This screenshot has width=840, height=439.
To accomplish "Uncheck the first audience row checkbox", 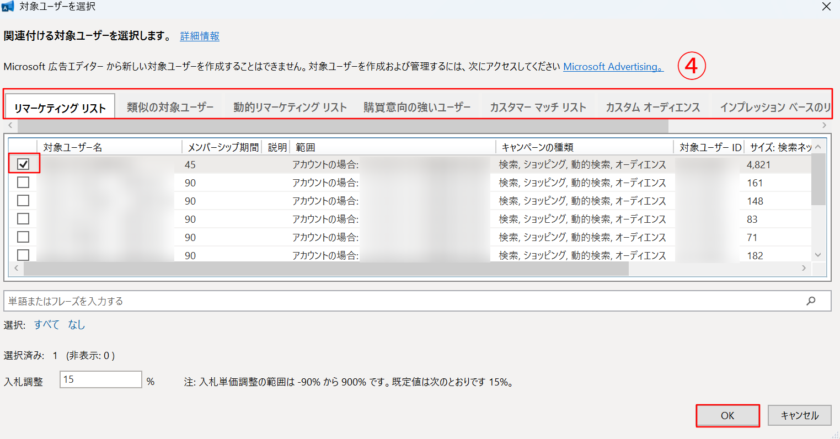I will [23, 164].
